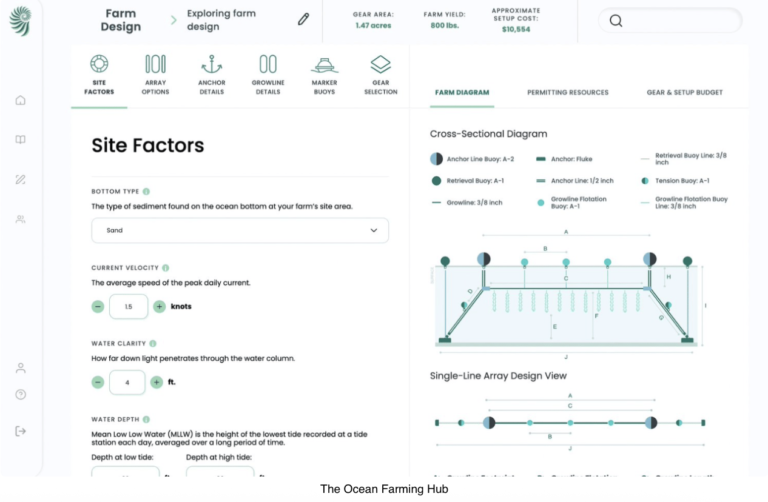Show the Bottom Type info tooltip
The width and height of the screenshot is (768, 502).
point(146,191)
